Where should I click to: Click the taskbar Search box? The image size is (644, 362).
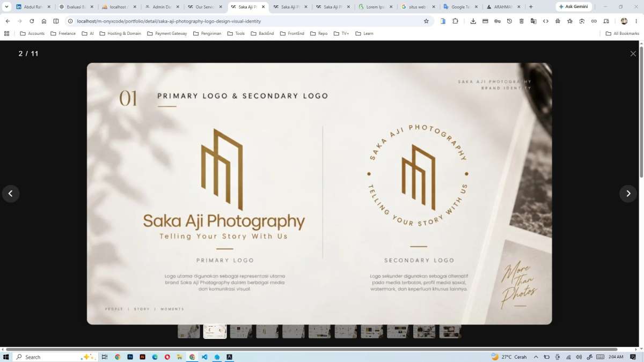pyautogui.click(x=55, y=357)
